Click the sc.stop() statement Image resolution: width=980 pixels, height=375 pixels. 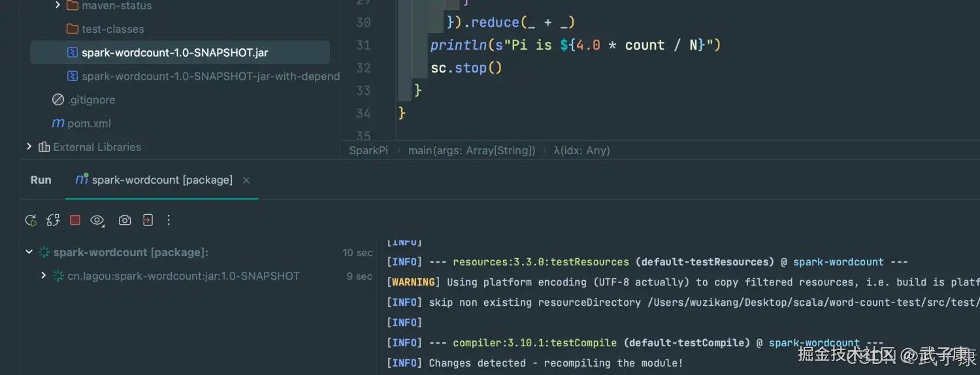click(466, 68)
